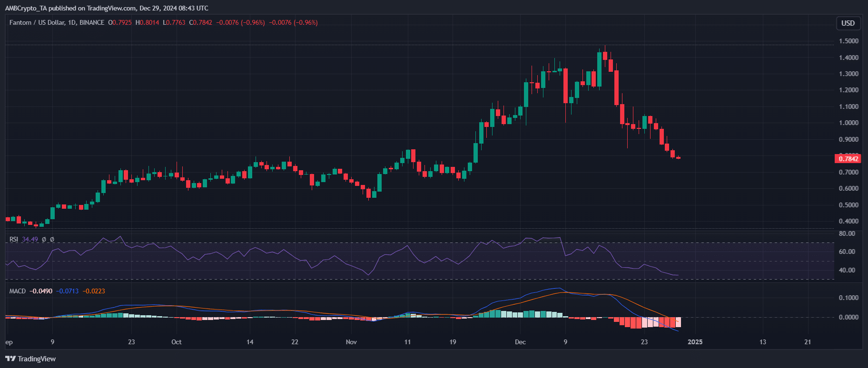
Task: Click the blue MACD value -0.0713
Action: pos(67,291)
